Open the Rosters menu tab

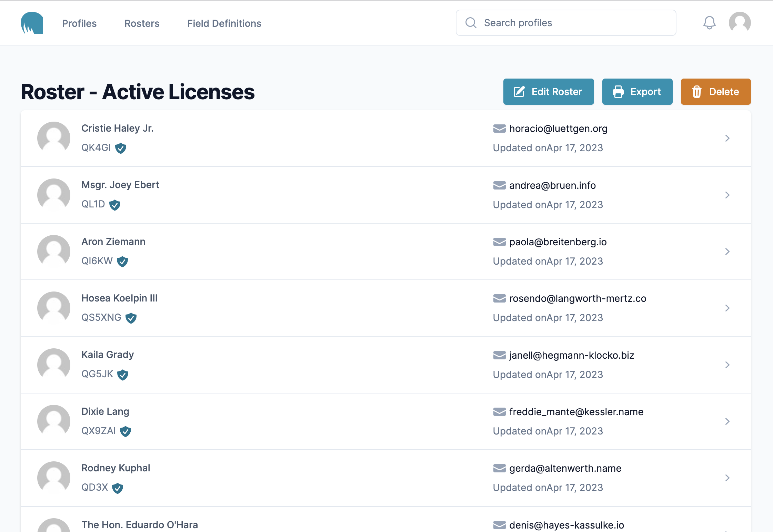(x=142, y=23)
